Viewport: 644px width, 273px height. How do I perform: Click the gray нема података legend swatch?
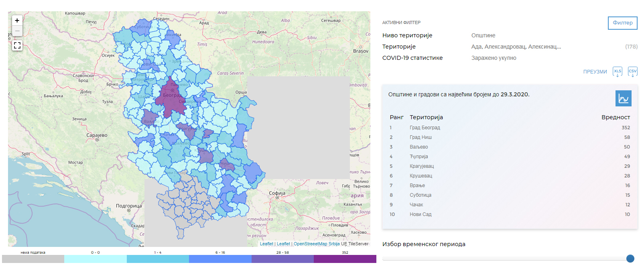33,259
